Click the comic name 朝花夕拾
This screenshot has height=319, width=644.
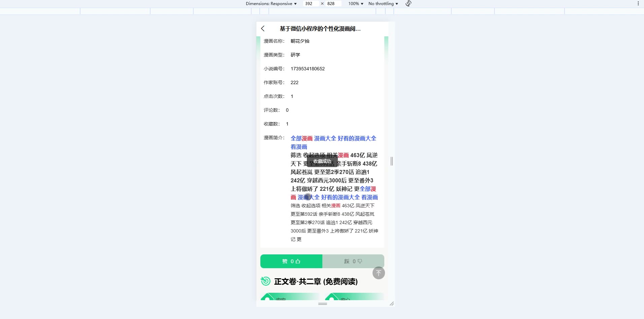[300, 41]
